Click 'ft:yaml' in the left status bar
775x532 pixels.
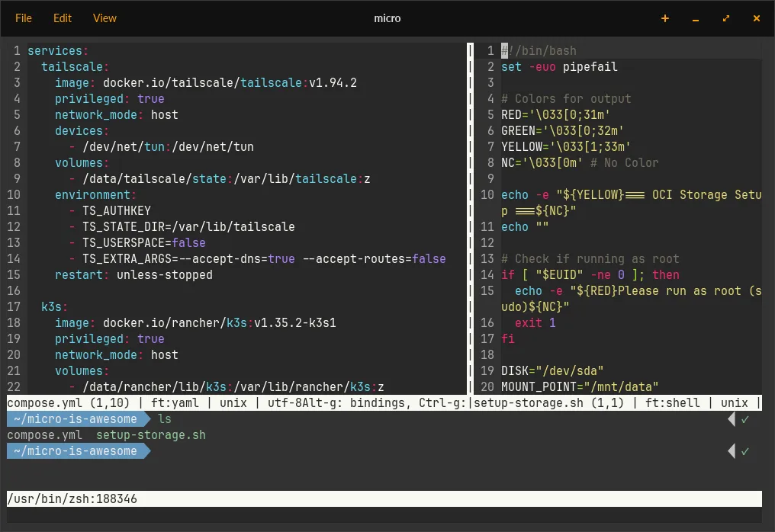[x=175, y=403]
